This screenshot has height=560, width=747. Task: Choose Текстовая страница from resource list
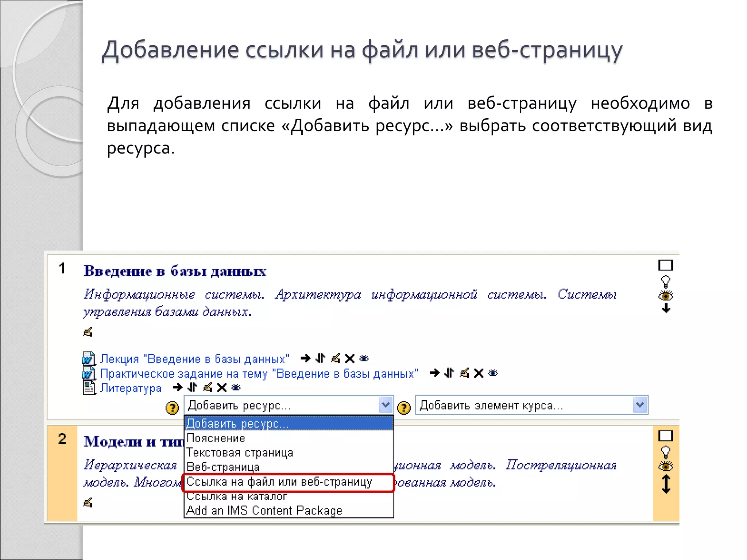[289, 452]
